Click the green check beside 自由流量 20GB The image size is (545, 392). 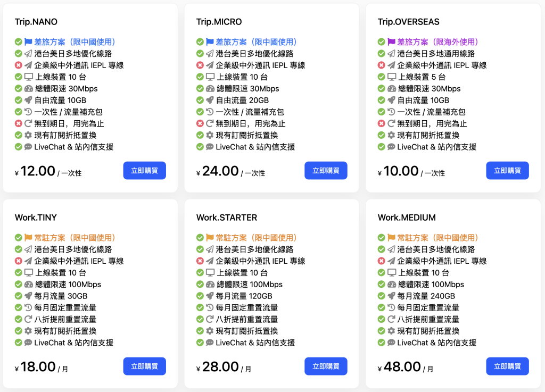pos(200,101)
